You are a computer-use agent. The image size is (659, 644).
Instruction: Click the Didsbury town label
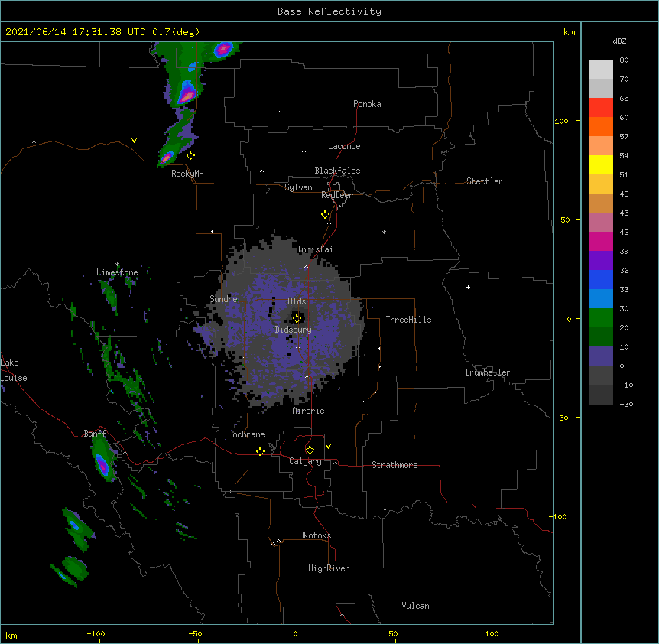point(294,330)
